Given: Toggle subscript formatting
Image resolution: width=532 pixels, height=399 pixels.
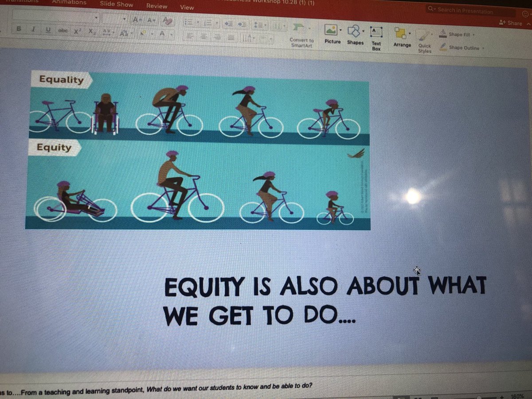Looking at the screenshot, I should [x=91, y=32].
